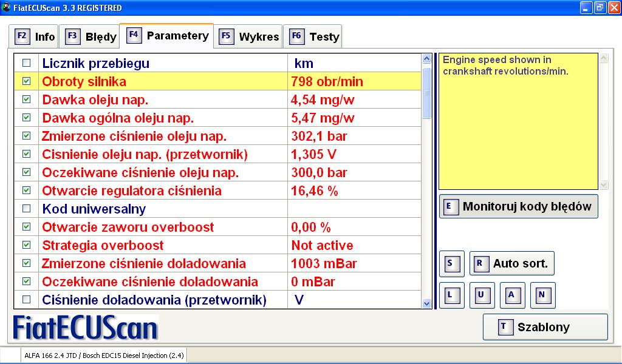Switch to the Testy tab

(x=313, y=36)
